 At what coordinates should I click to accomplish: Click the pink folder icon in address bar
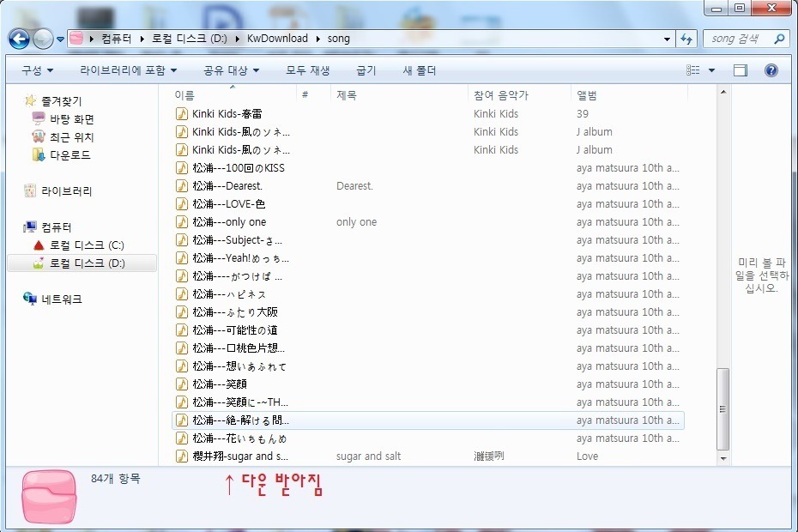click(x=76, y=38)
